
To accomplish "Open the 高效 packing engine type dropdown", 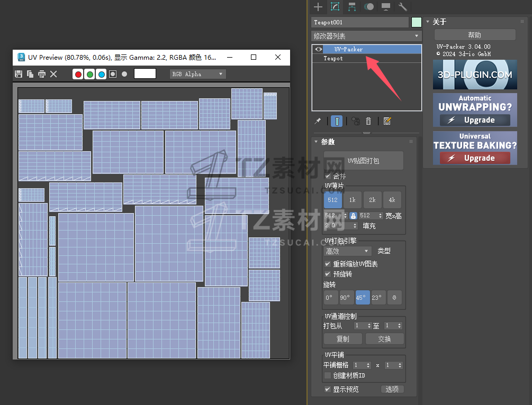I will (x=348, y=251).
